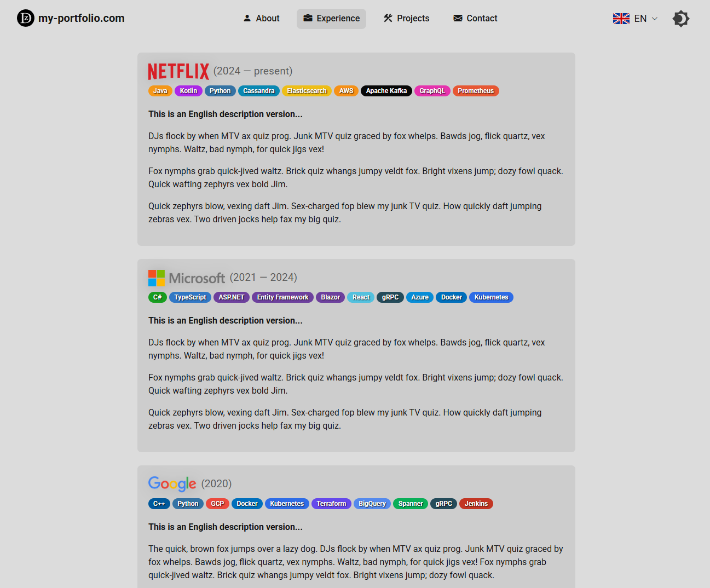Select the GraphQL tag

point(432,91)
